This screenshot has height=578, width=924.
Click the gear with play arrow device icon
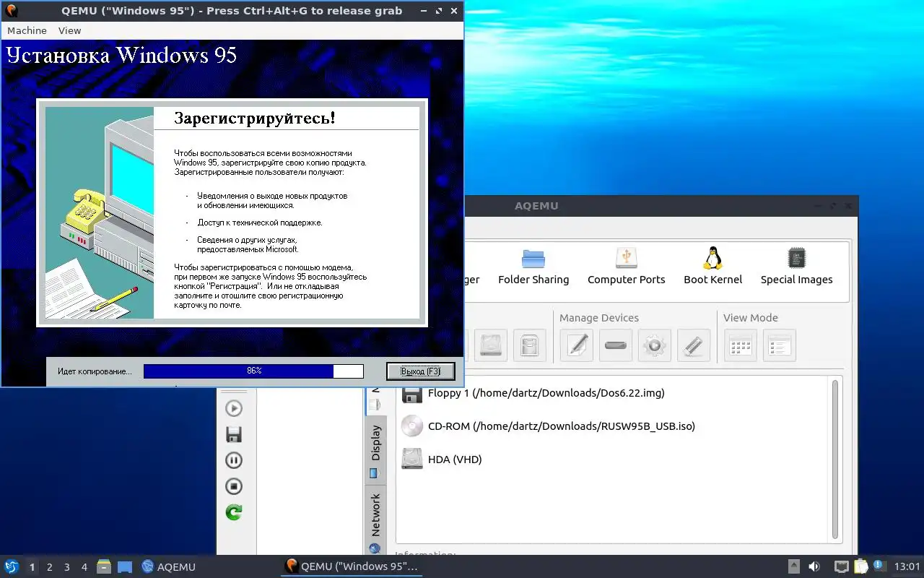click(654, 345)
